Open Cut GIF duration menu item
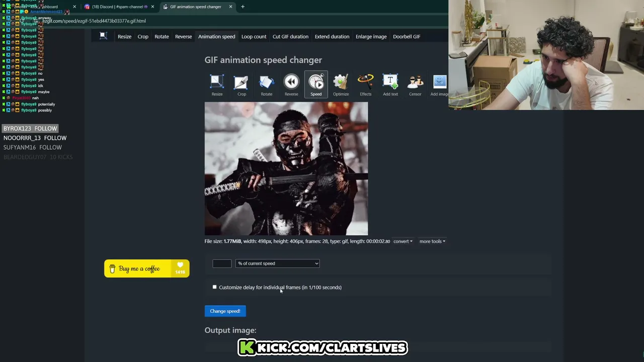This screenshot has height=362, width=644. [x=290, y=36]
